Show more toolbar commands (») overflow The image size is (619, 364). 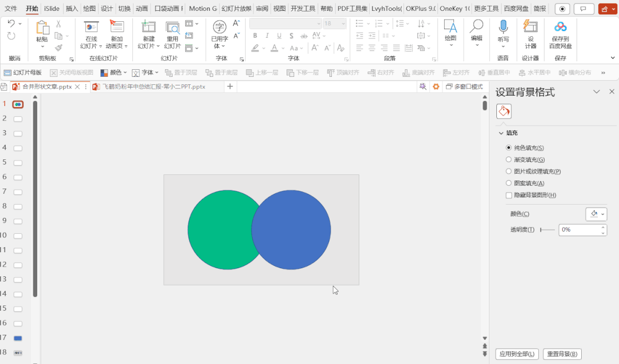pos(603,73)
